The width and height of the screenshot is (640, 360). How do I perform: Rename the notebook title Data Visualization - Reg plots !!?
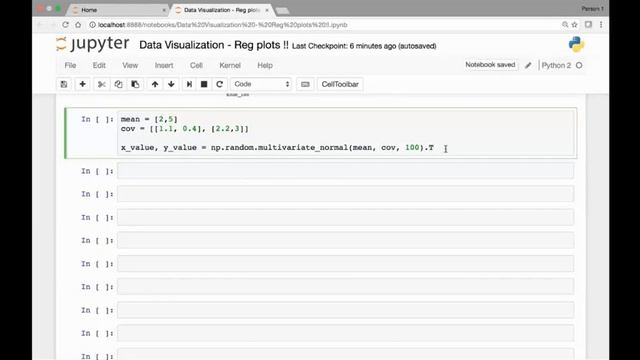point(214,45)
